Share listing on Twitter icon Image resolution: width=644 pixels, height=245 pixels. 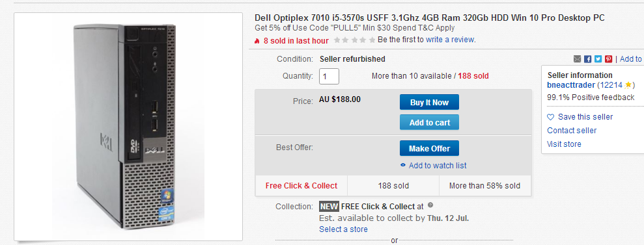pyautogui.click(x=598, y=59)
